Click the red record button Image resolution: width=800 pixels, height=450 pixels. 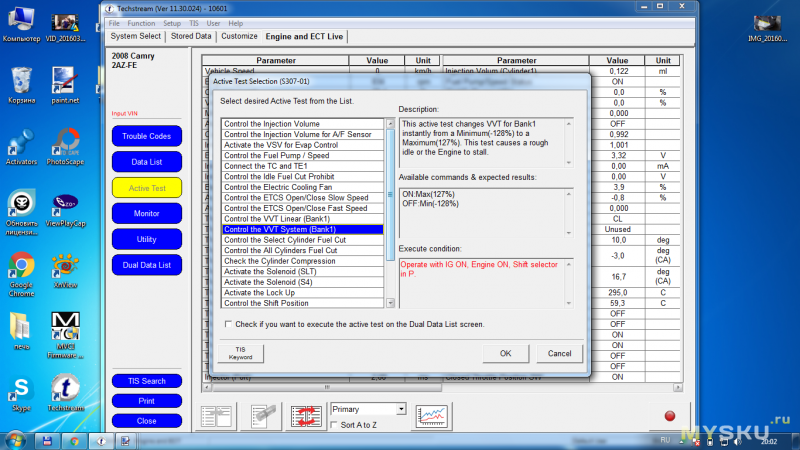670,416
